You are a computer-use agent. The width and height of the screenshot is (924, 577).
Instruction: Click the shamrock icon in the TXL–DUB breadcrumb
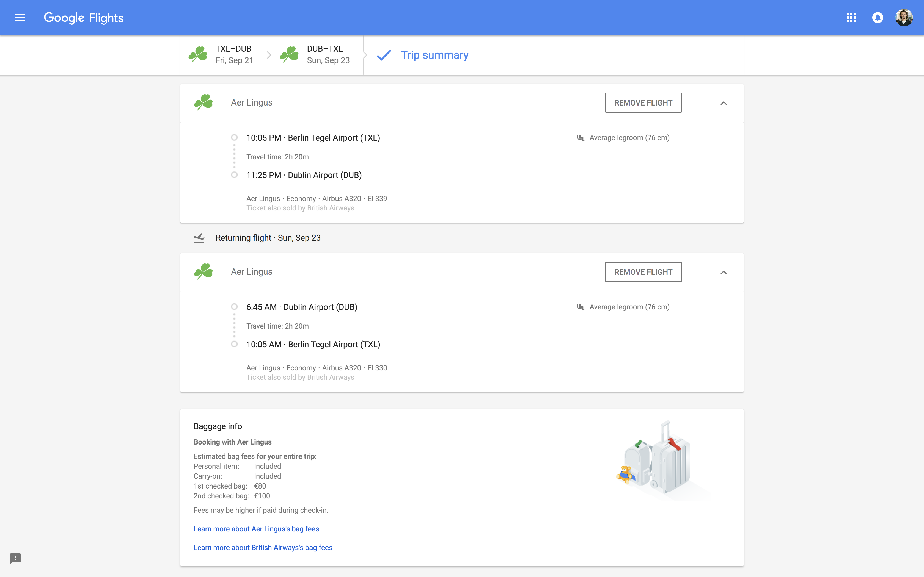pos(198,55)
